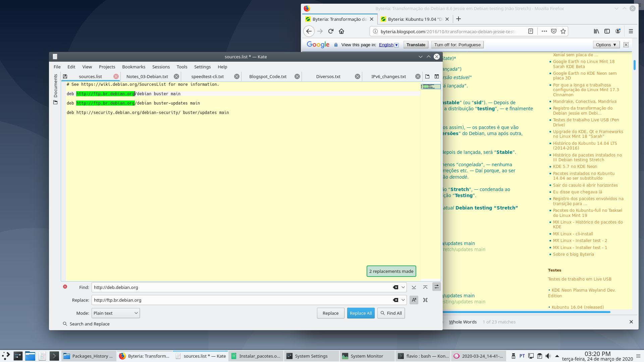Open the Bookmarks menu in Kate
Screen dimensions: 644x362
(x=133, y=67)
